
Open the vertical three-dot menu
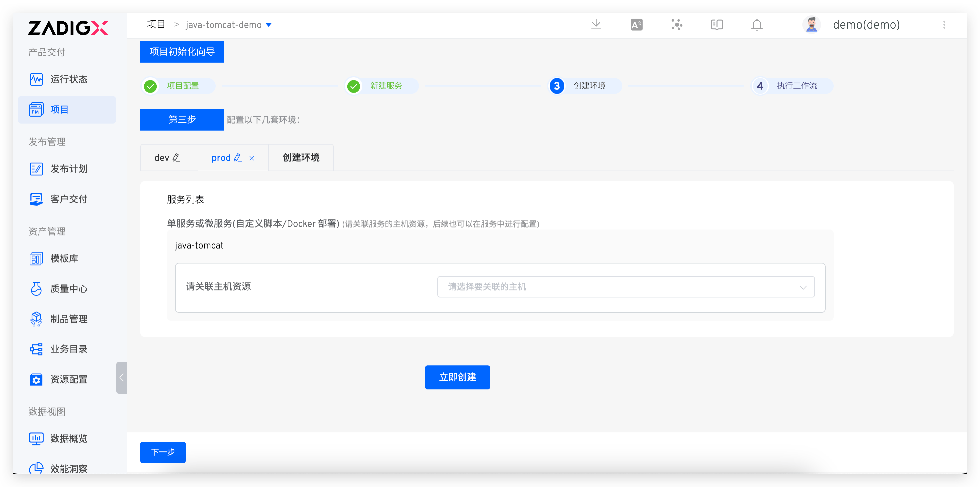pyautogui.click(x=944, y=25)
